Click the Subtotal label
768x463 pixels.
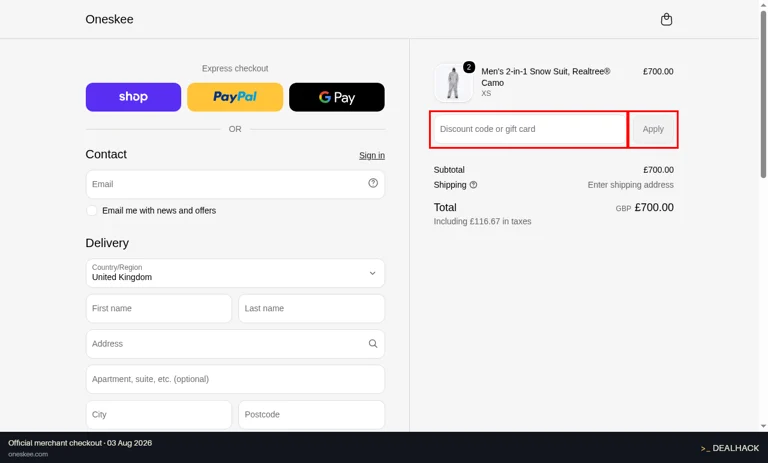[449, 170]
